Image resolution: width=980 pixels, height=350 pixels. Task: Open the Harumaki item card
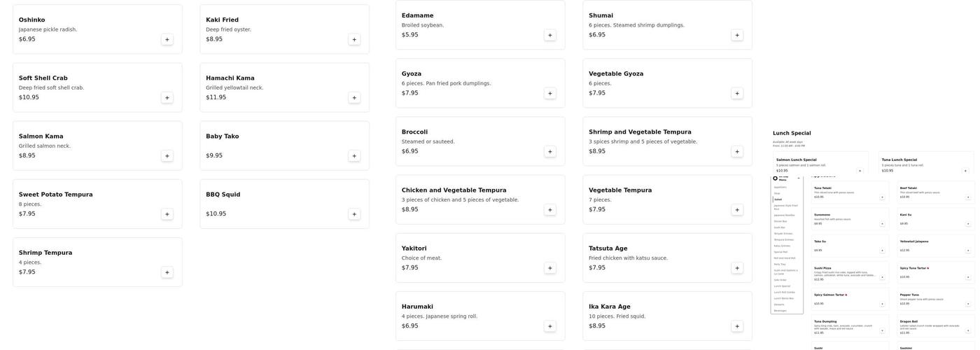(480, 316)
